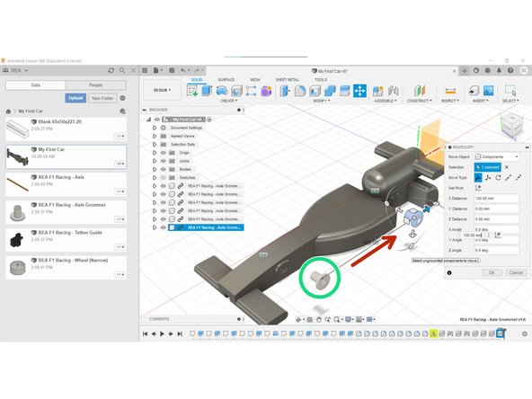Click the Save icon in top bar

(x=172, y=70)
